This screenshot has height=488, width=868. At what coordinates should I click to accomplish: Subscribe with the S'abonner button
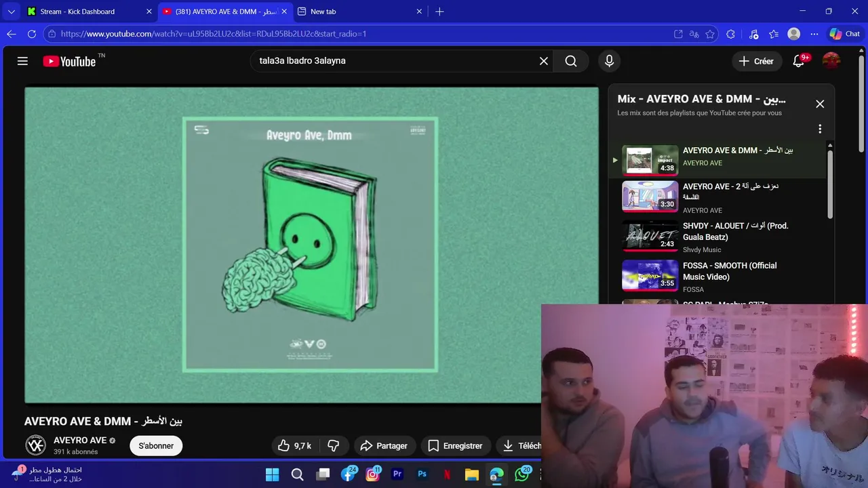point(156,445)
